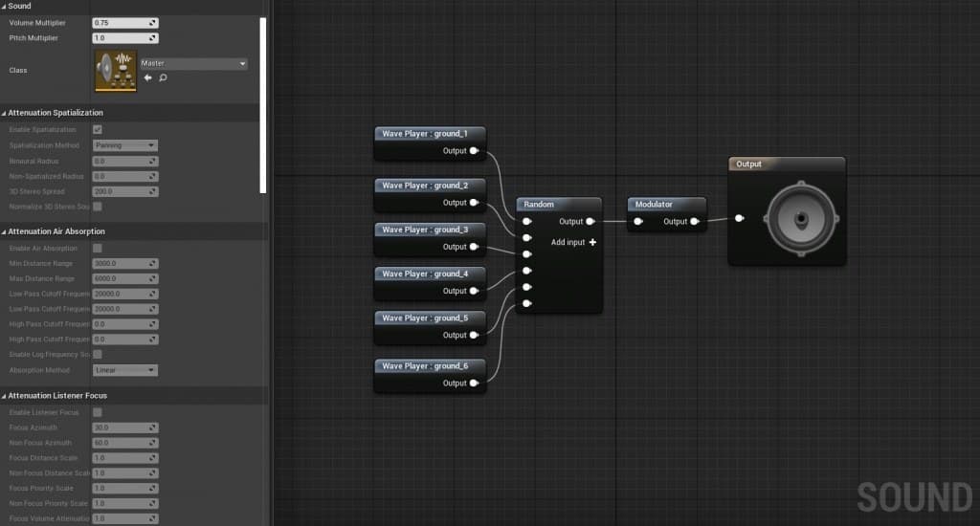The height and width of the screenshot is (526, 980).
Task: Click the Output pin of Wave Player ground_1
Action: [x=475, y=150]
